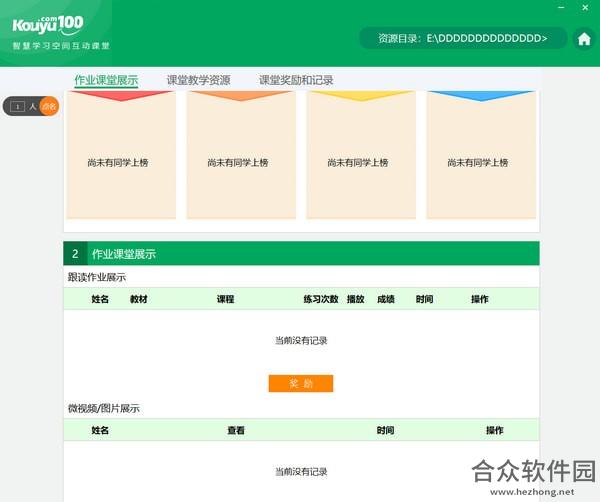Click the orange 奖励 reward button
The width and height of the screenshot is (600, 502).
coord(301,383)
